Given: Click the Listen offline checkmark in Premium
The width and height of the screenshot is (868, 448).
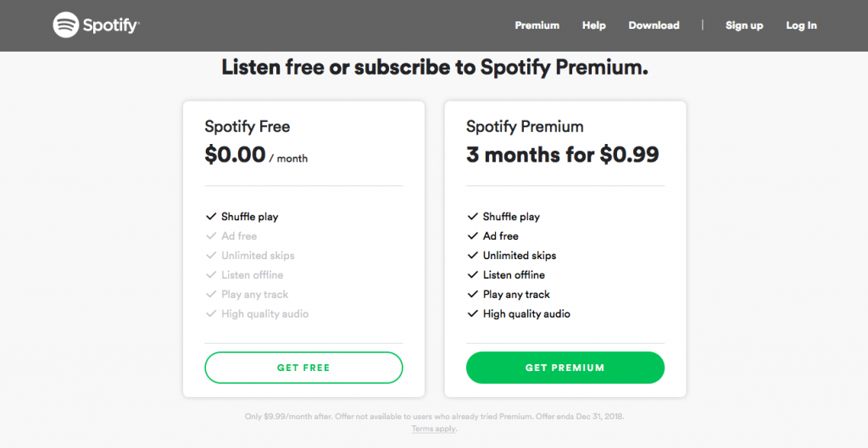Looking at the screenshot, I should click(472, 274).
